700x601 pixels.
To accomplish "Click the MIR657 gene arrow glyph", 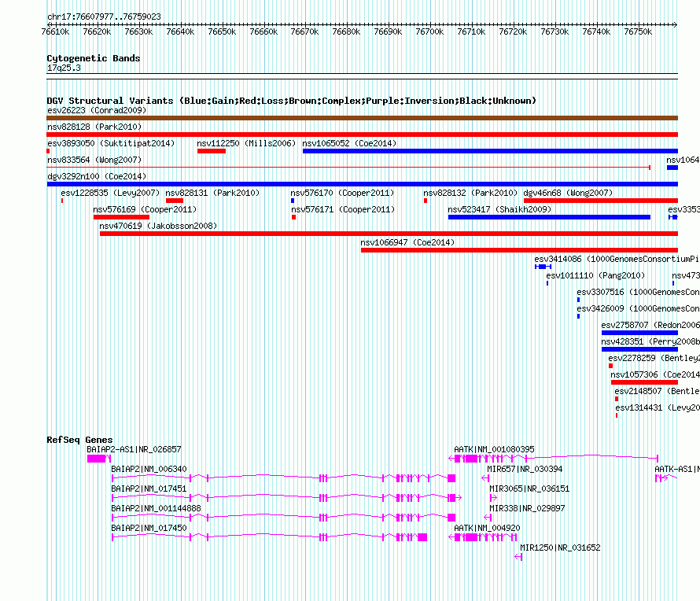I will point(486,478).
